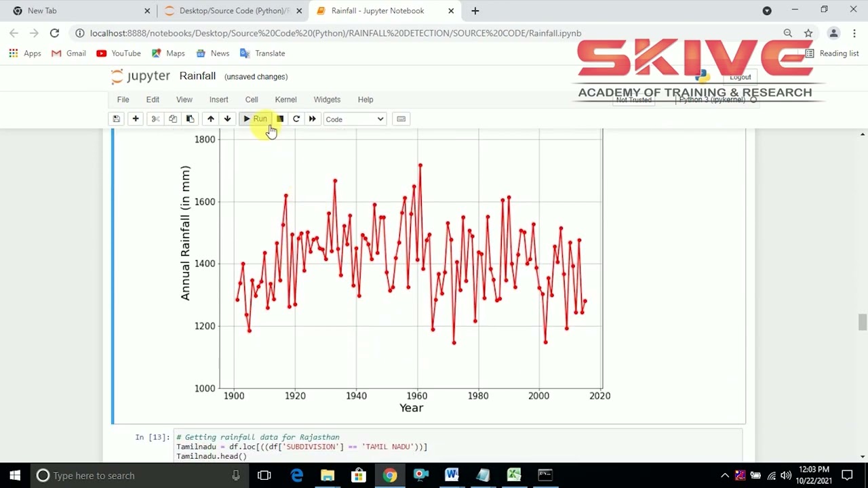Open the Chrome three-dot menu

click(x=853, y=33)
